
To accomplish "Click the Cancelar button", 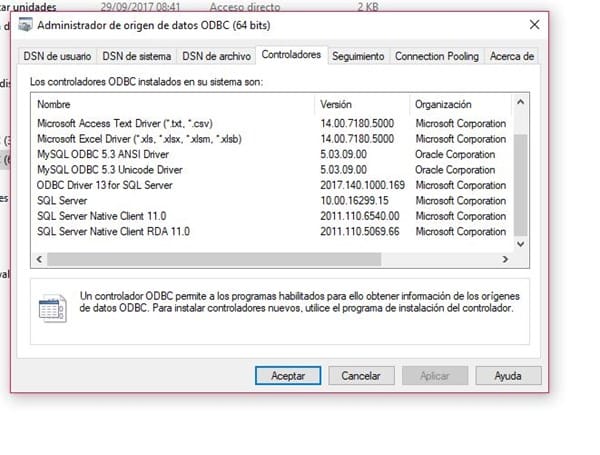I will pyautogui.click(x=361, y=376).
